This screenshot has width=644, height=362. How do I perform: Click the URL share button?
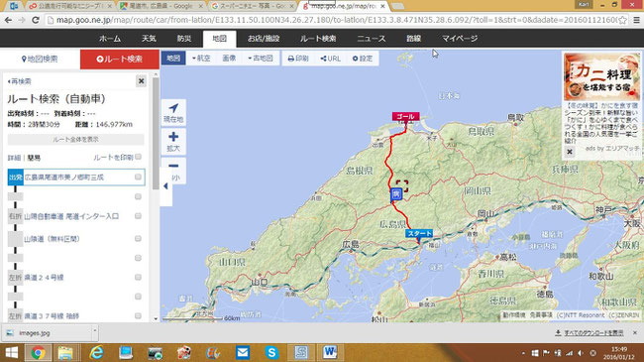(331, 59)
